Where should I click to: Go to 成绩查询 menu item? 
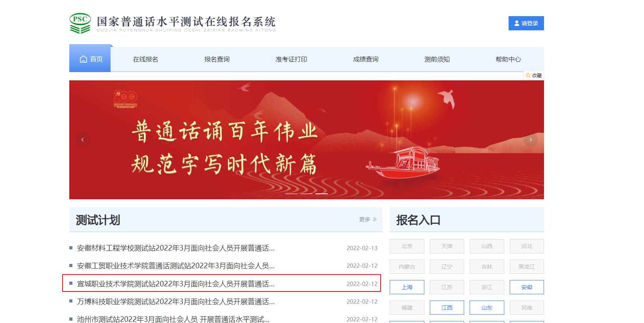(366, 59)
